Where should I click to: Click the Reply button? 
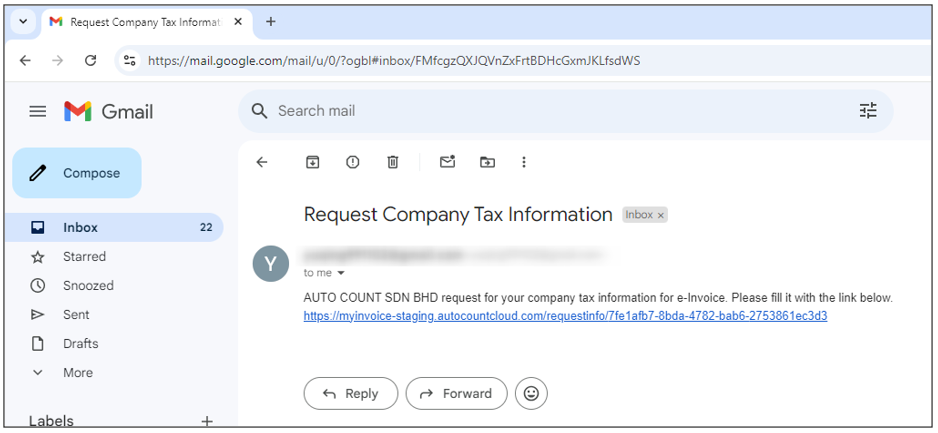(351, 394)
